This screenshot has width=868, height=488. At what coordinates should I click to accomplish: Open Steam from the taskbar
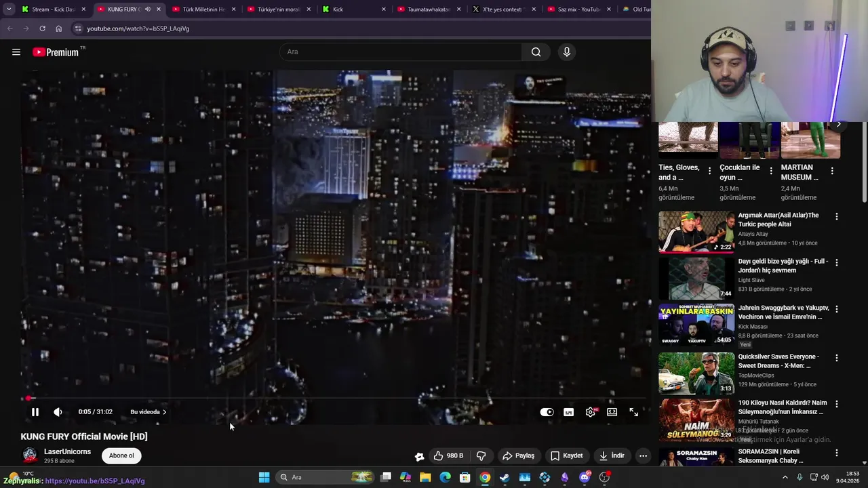tap(505, 477)
